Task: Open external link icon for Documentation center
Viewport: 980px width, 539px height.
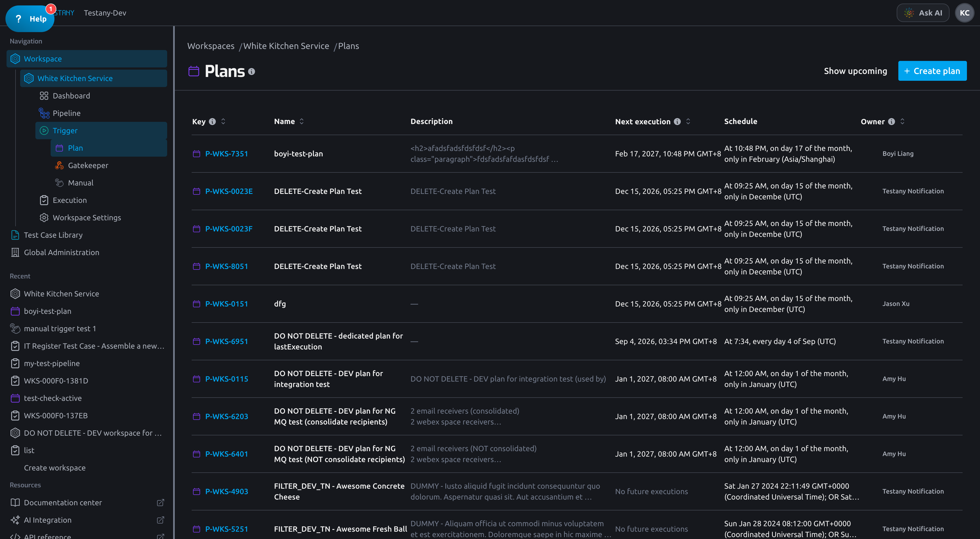Action: 161,503
